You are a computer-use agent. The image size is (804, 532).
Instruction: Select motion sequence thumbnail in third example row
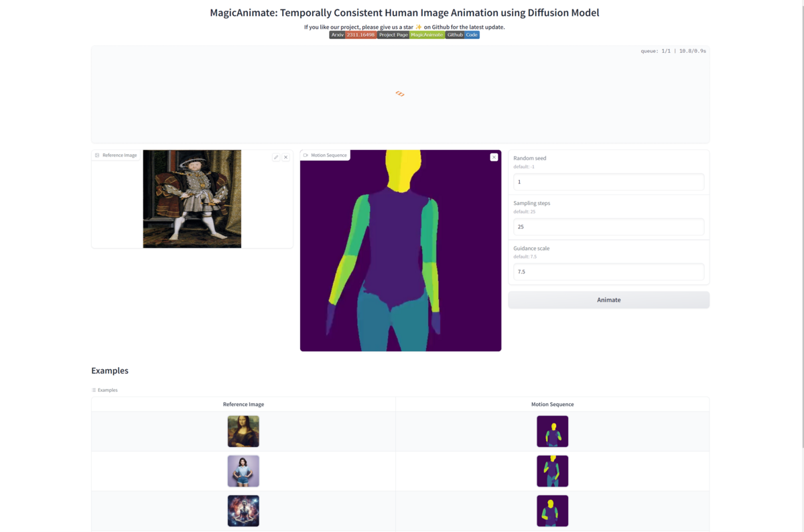[553, 511]
